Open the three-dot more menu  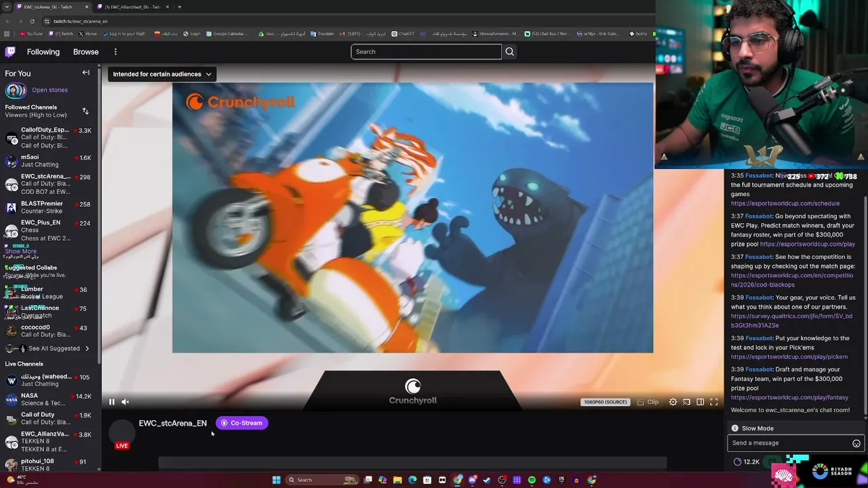click(115, 52)
